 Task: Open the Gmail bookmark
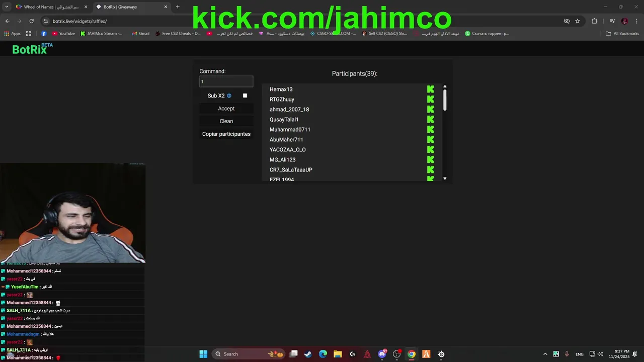click(140, 34)
